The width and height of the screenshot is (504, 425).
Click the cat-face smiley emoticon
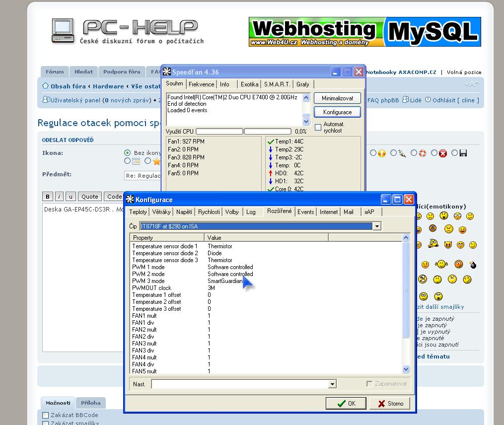(448, 245)
